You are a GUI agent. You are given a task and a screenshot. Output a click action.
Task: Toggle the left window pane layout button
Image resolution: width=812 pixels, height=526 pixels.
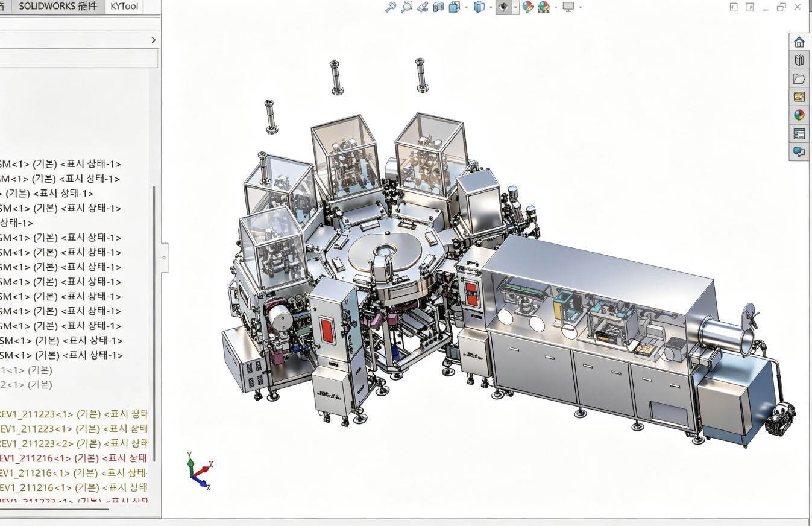734,7
